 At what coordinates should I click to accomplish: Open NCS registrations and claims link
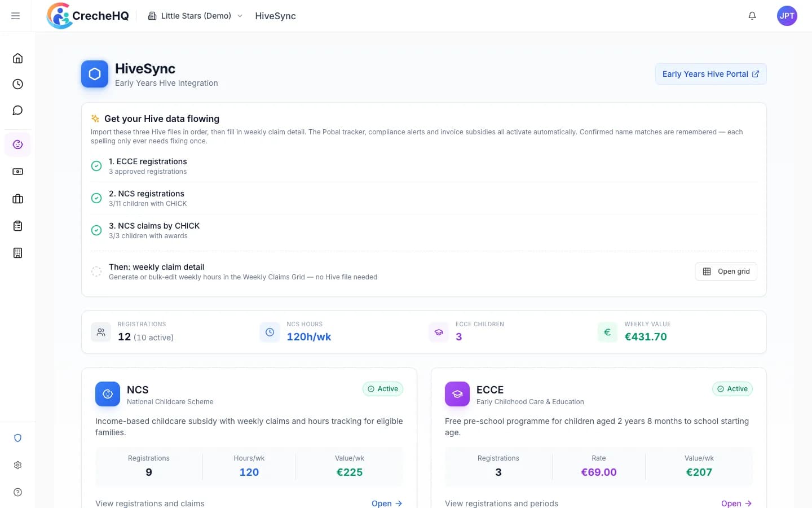[x=387, y=503]
